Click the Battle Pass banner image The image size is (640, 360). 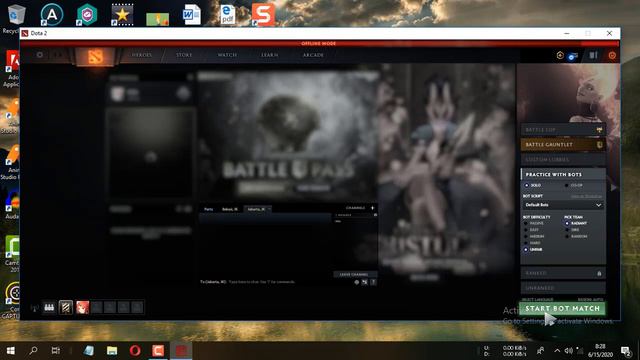point(288,137)
